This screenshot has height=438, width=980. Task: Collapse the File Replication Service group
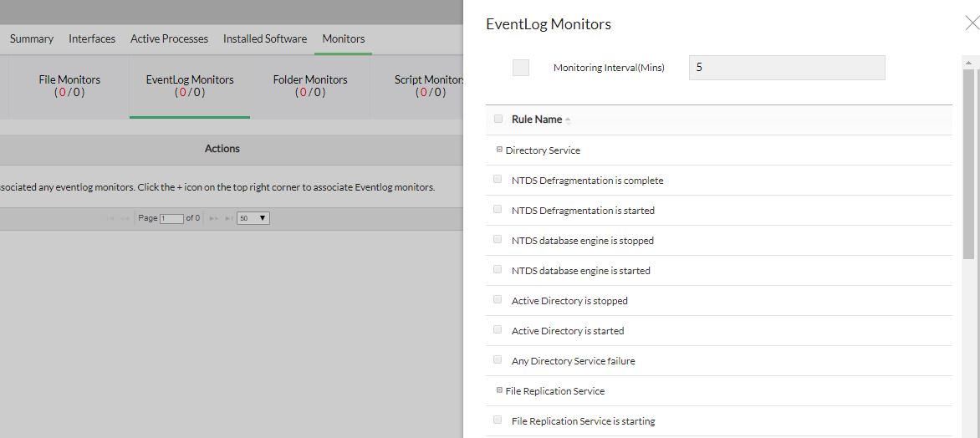point(499,390)
